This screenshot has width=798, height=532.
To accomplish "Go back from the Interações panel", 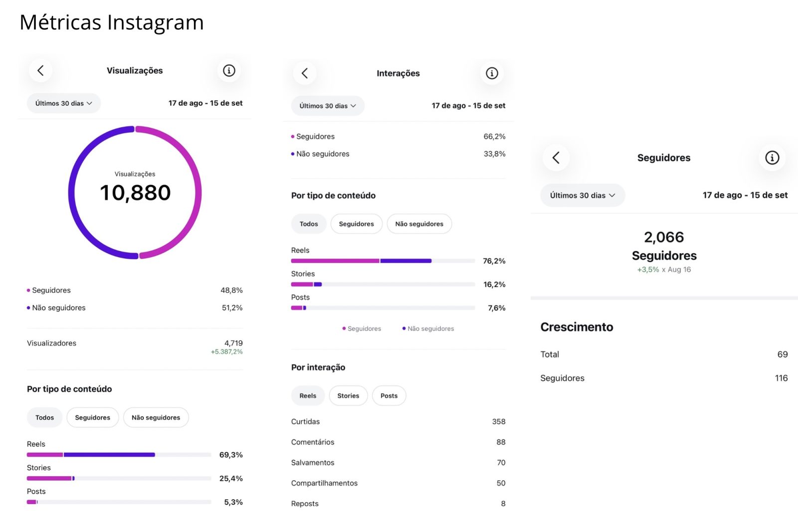I will pos(305,73).
